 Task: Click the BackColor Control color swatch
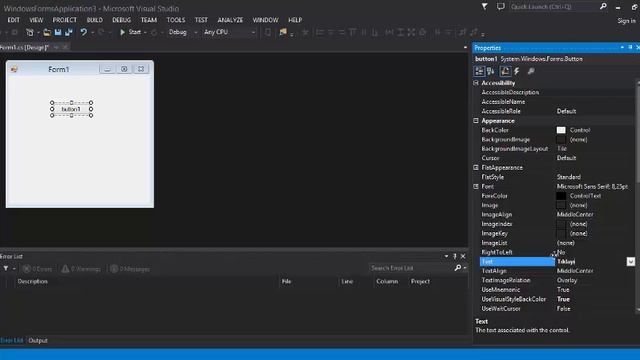[561, 130]
